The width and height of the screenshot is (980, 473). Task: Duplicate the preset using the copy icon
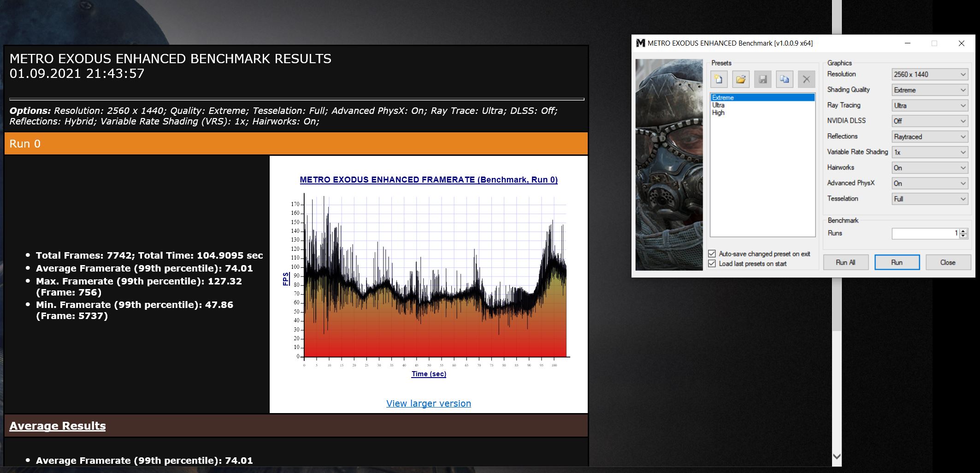(785, 79)
